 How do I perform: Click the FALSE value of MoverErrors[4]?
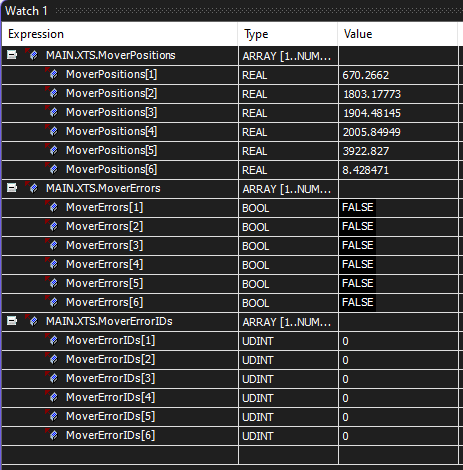click(x=357, y=264)
